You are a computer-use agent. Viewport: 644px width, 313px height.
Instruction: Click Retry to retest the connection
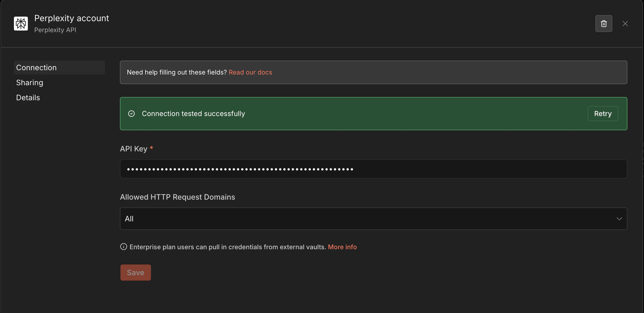click(x=603, y=113)
